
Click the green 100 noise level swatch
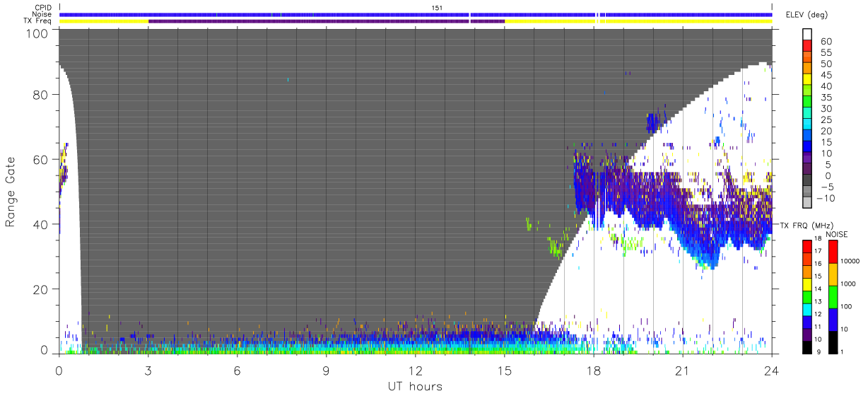tap(833, 296)
